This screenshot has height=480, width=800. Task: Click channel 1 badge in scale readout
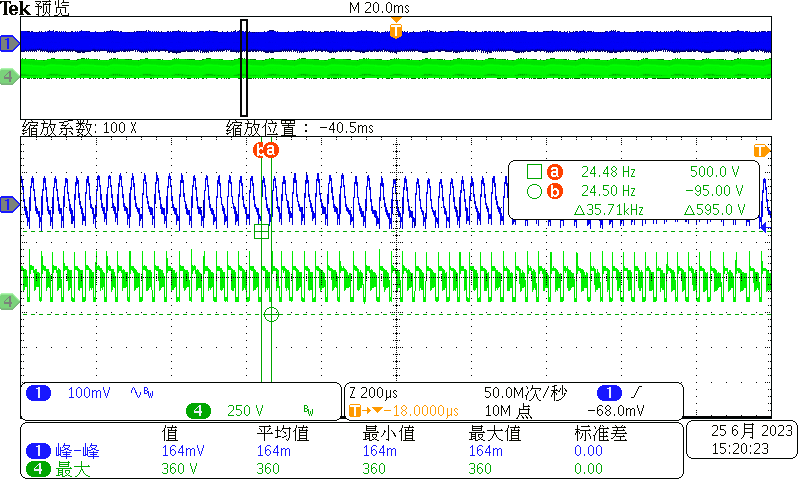38,393
